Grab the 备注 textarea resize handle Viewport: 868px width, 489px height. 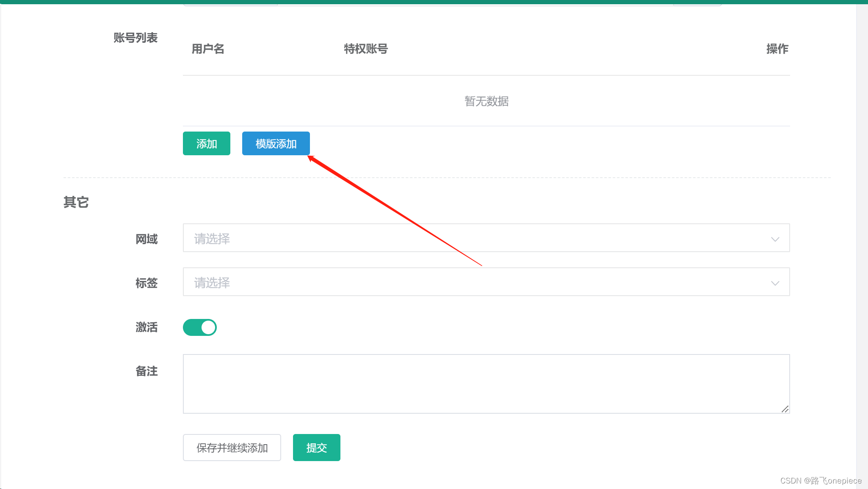click(785, 409)
